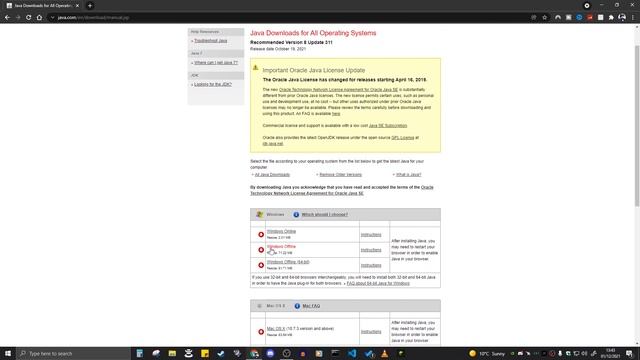Click the blue info icon beside Mac FAQ

[297, 306]
